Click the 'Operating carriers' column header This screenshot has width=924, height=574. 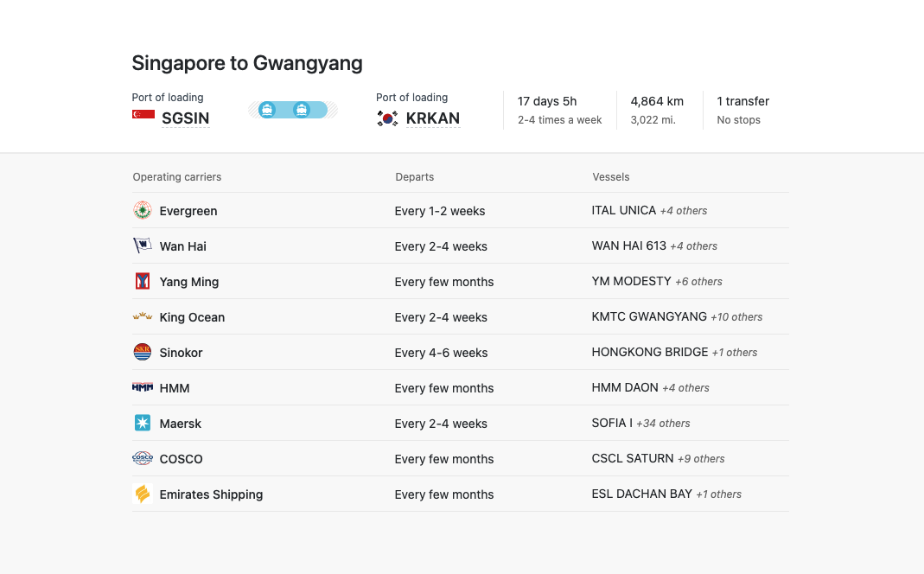(x=177, y=177)
